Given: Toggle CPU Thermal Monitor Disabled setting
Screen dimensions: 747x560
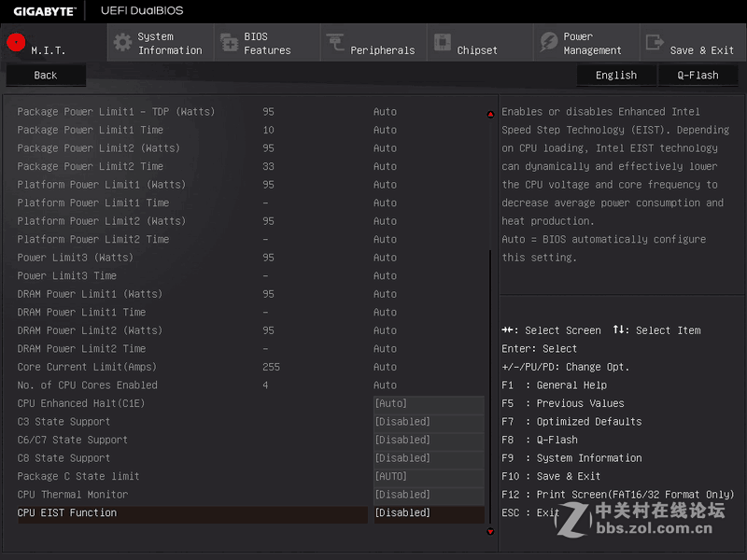Looking at the screenshot, I should coord(429,495).
